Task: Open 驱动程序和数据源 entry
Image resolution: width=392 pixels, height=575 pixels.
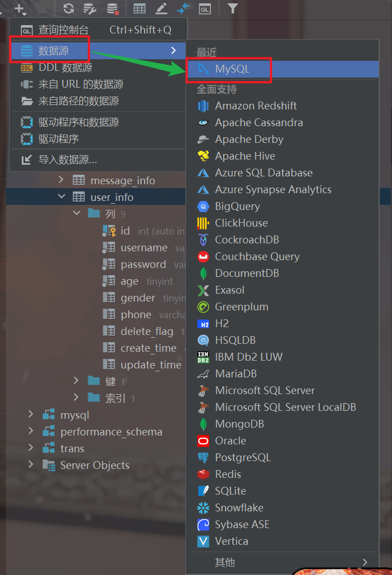Action: [98, 122]
